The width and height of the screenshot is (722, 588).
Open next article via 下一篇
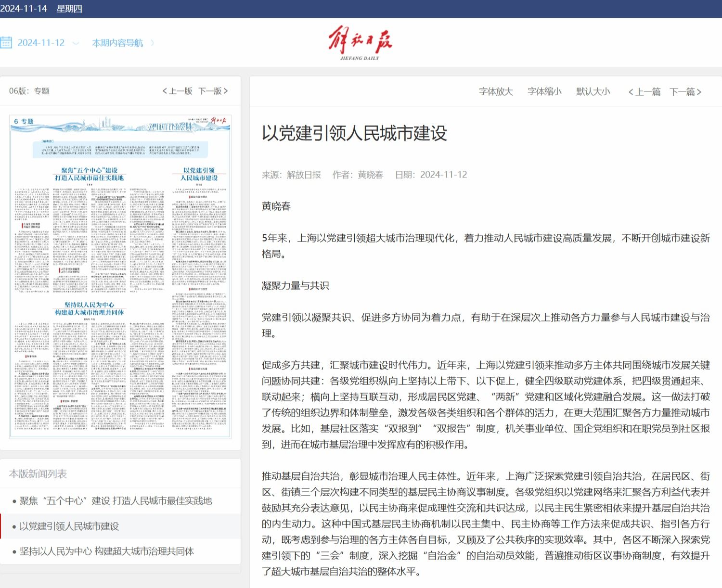[x=685, y=92]
